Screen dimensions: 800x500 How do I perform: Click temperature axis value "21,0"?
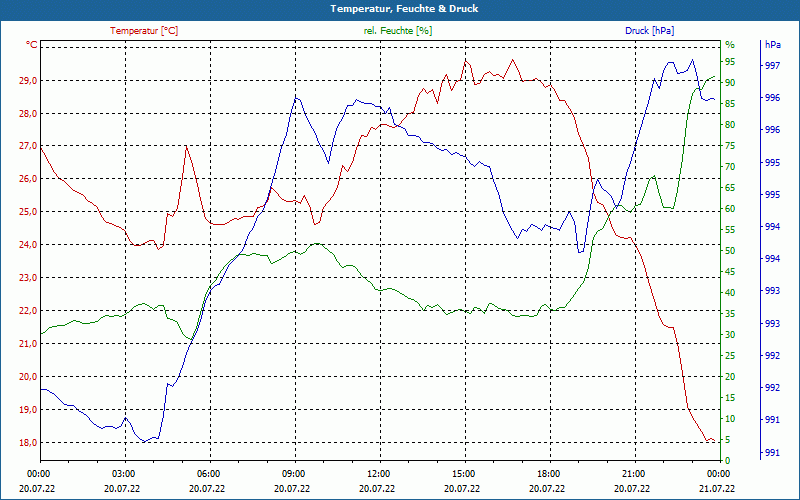[x=29, y=344]
